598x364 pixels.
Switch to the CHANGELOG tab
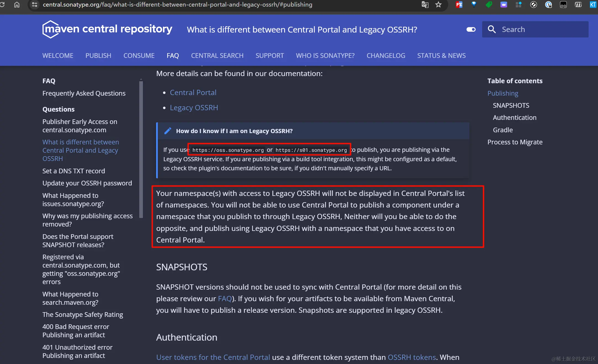coord(386,55)
